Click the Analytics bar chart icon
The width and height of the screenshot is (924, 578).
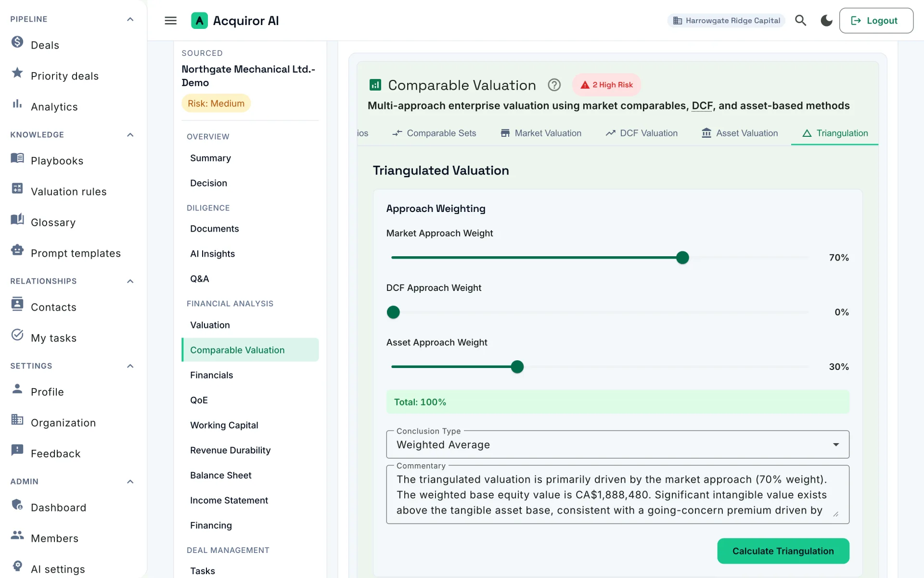click(x=17, y=104)
